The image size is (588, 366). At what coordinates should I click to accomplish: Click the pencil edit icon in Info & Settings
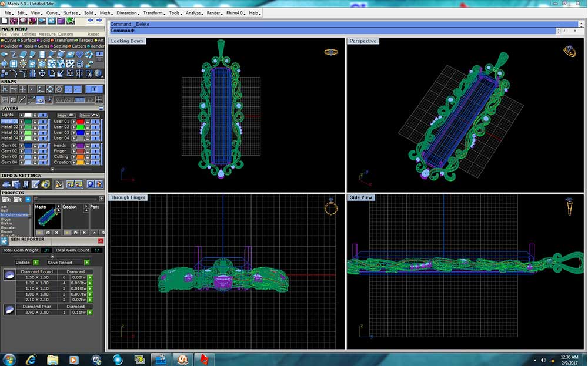(36, 184)
